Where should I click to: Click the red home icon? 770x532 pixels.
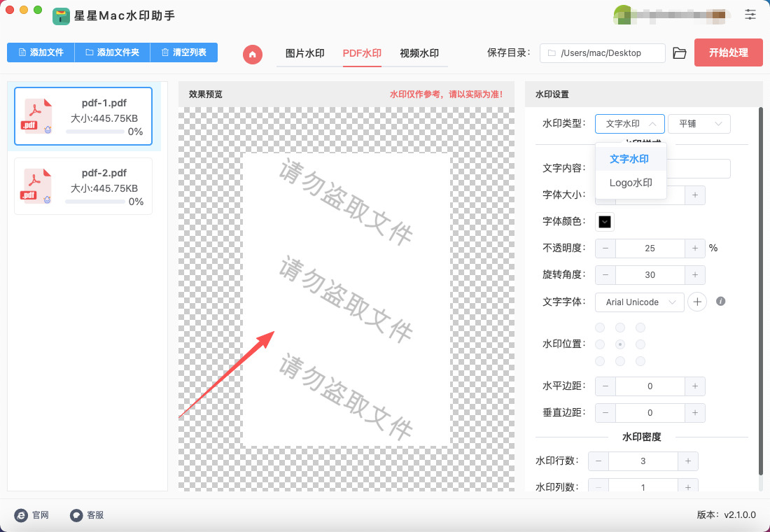click(x=253, y=54)
